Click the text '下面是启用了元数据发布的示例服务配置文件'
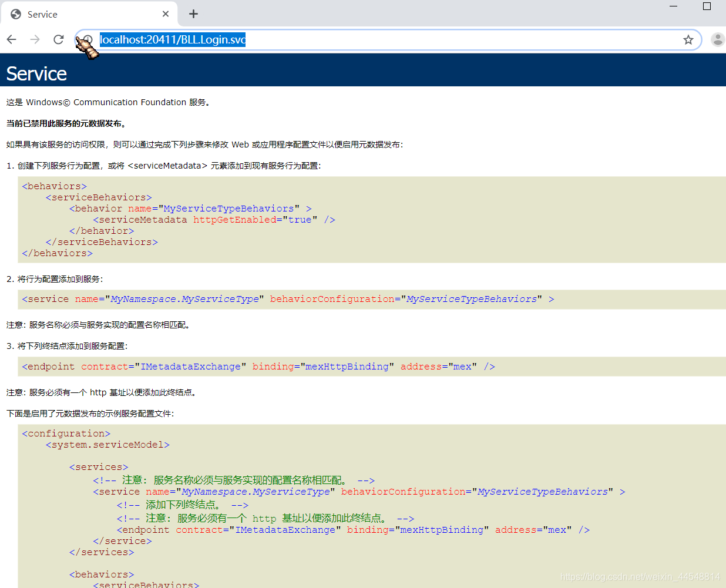Screen dimensions: 726x588 click(90, 414)
